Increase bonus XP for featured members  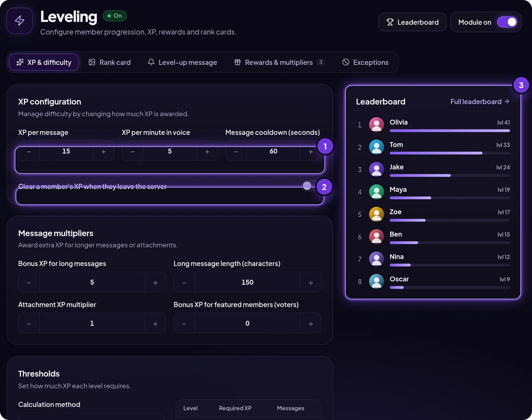pyautogui.click(x=311, y=324)
